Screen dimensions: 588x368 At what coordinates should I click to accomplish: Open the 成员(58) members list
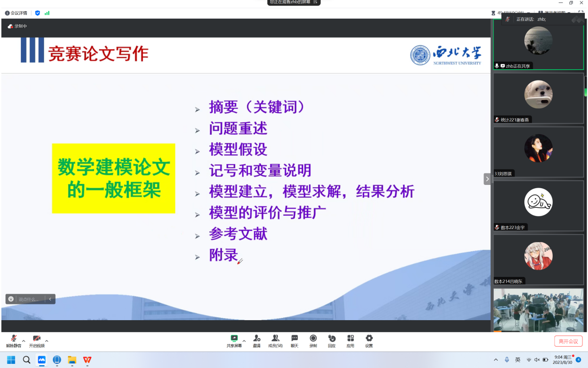(x=275, y=341)
